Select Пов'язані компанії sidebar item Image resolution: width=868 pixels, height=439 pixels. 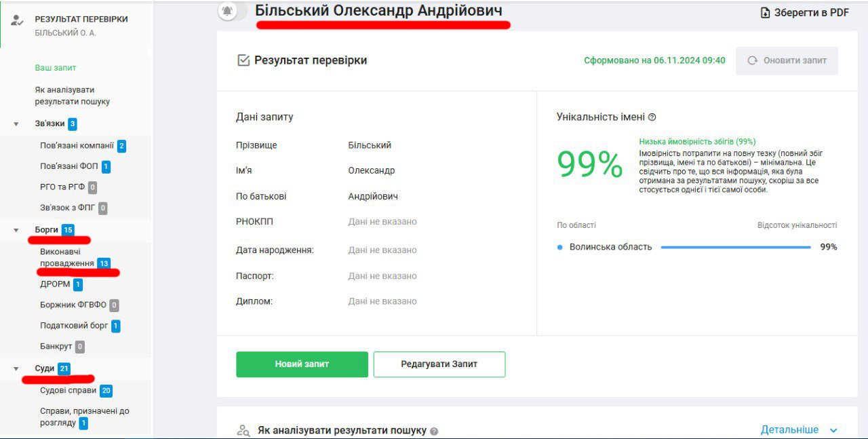[77, 145]
